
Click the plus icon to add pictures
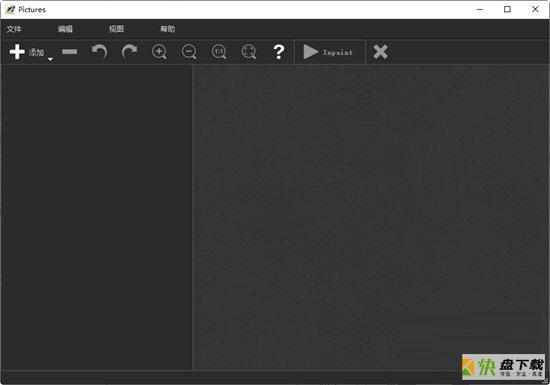(x=17, y=52)
